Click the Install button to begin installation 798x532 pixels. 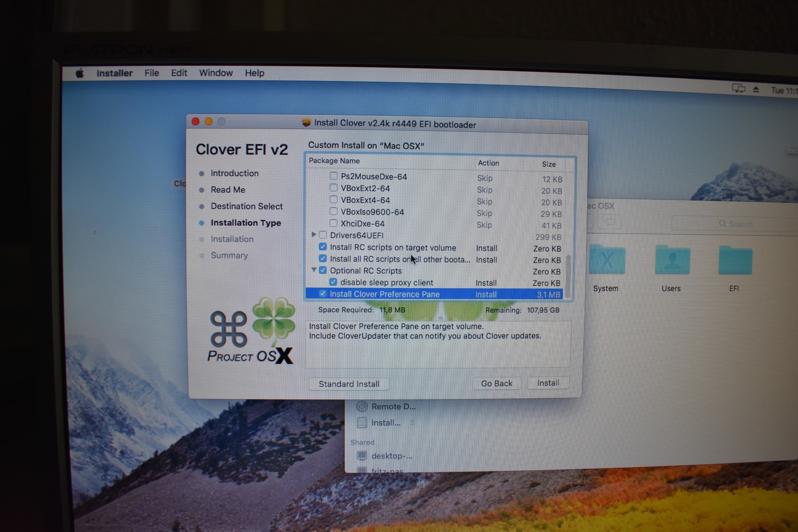click(548, 383)
